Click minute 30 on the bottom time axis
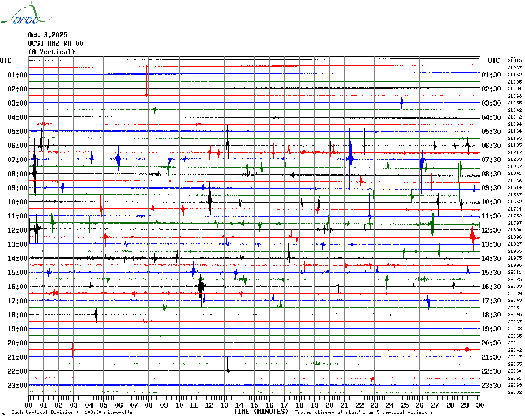This screenshot has height=420, width=525. point(479,405)
